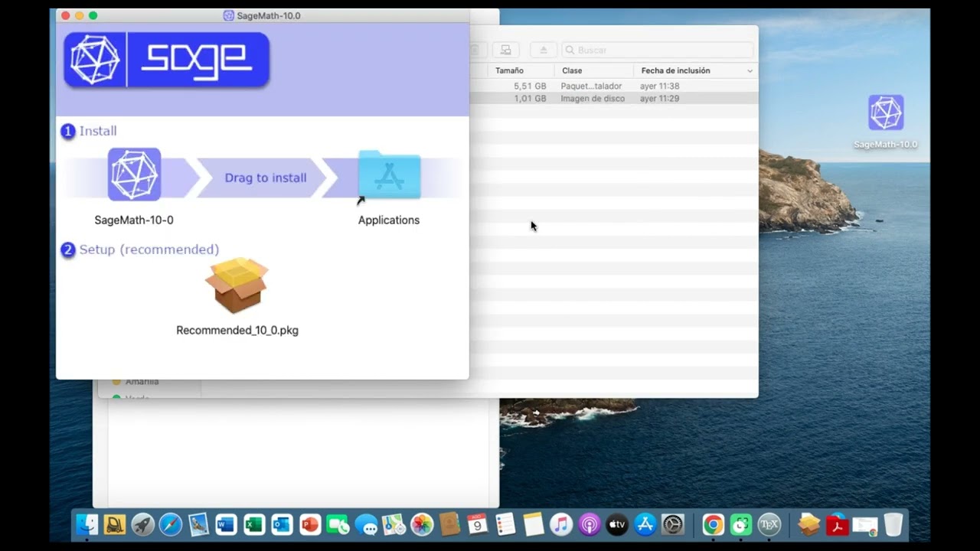
Task: Open Messages app in the Dock
Action: pyautogui.click(x=366, y=525)
